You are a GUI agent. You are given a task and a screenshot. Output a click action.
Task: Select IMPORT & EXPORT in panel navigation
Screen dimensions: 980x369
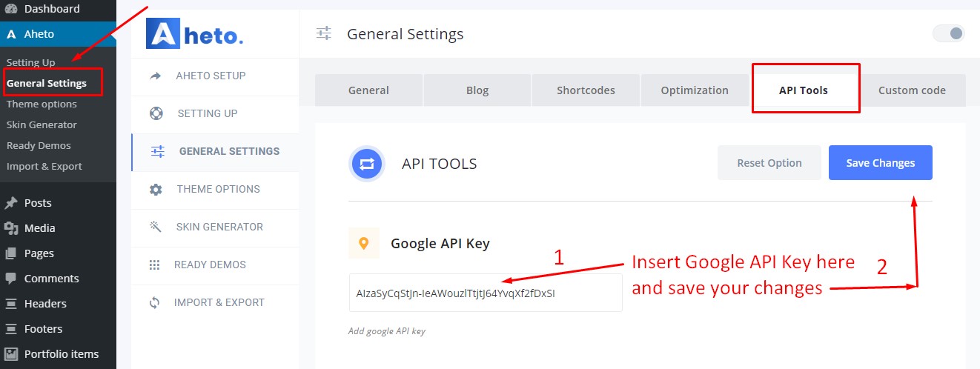coord(215,302)
